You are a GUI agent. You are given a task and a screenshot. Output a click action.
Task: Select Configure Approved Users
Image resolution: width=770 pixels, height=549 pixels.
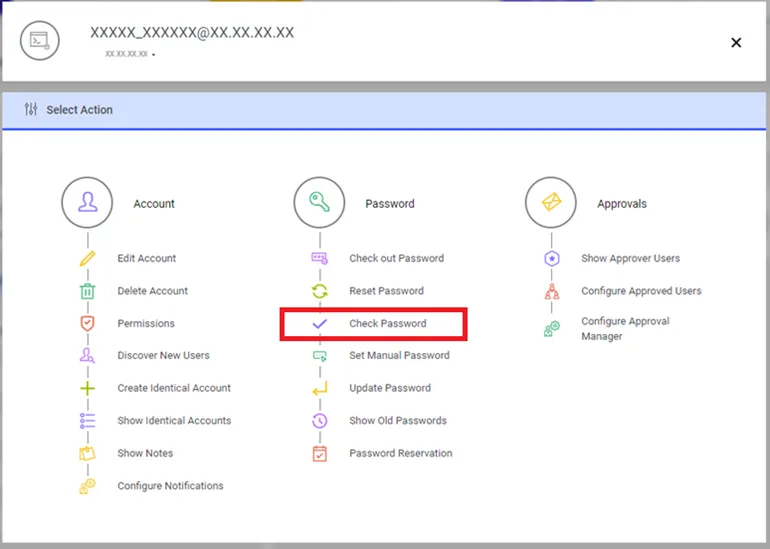tap(641, 291)
